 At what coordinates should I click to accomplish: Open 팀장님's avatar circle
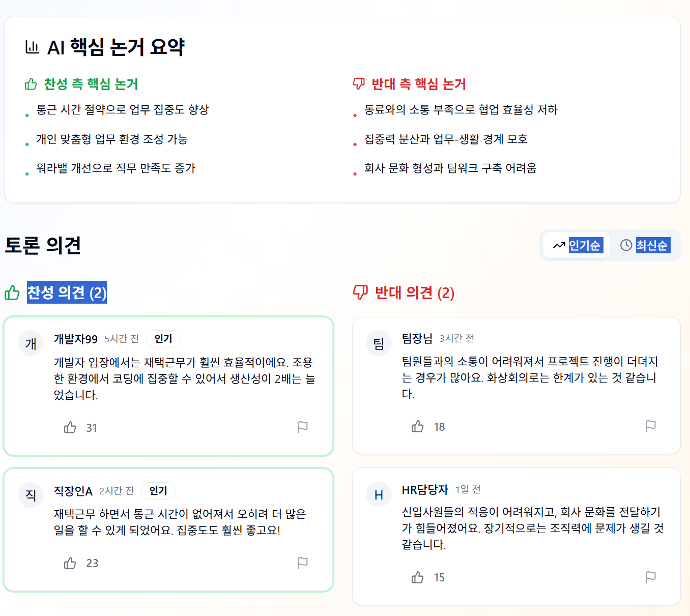[x=379, y=343]
